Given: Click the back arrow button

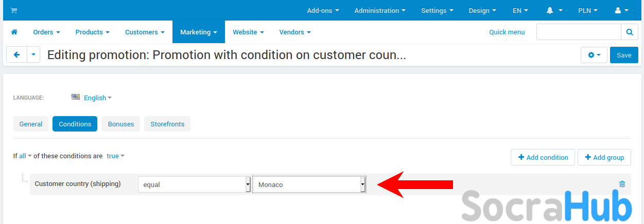Looking at the screenshot, I should point(16,55).
